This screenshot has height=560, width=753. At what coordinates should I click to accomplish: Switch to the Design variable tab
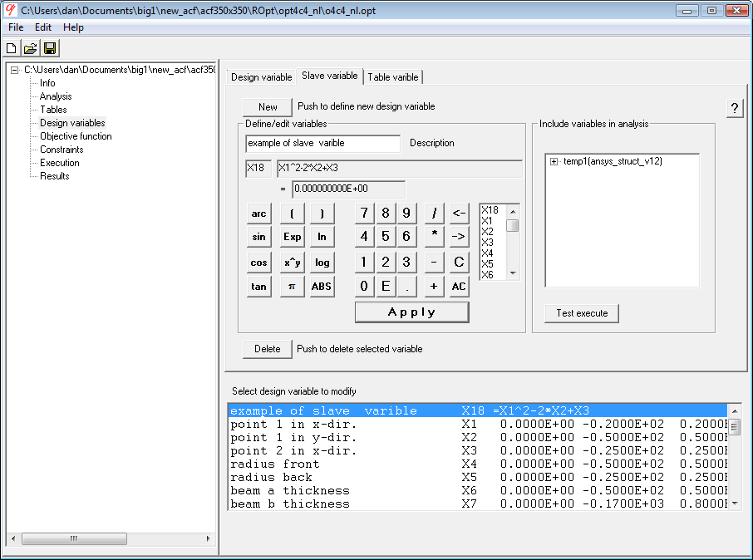pos(261,77)
